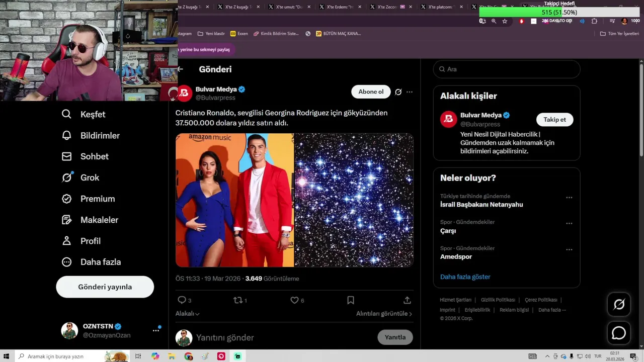Open more options for Çarşı trend

click(x=569, y=223)
